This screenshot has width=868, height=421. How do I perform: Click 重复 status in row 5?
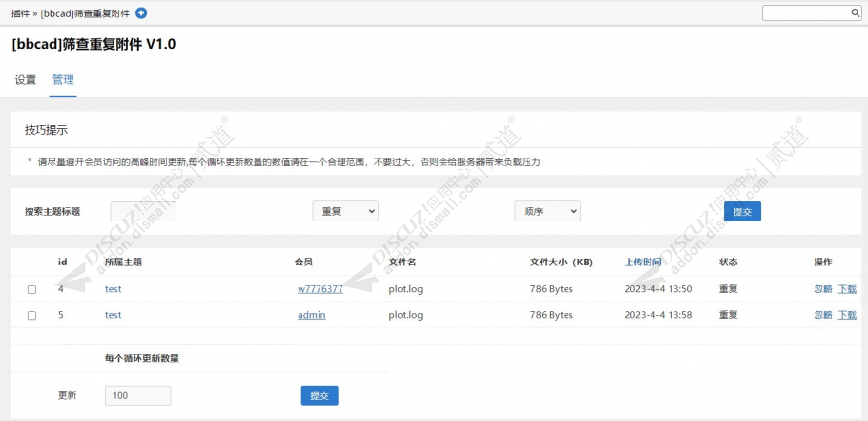pyautogui.click(x=729, y=315)
